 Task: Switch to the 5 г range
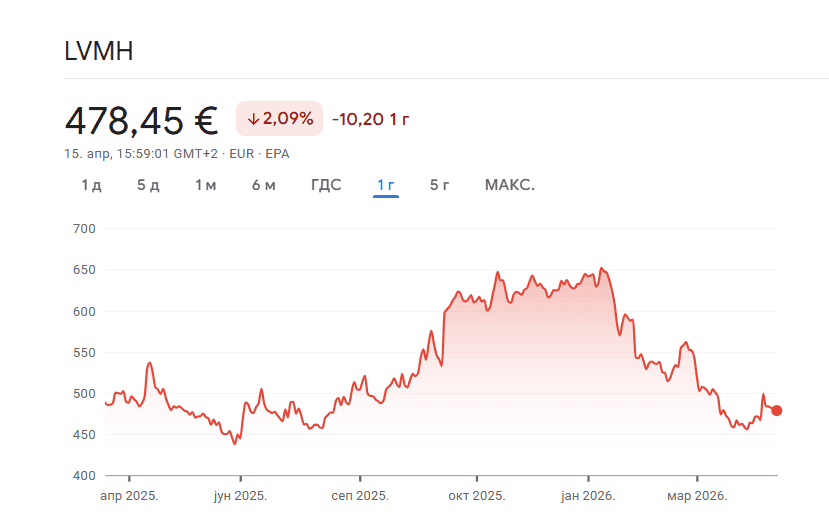[x=440, y=185]
